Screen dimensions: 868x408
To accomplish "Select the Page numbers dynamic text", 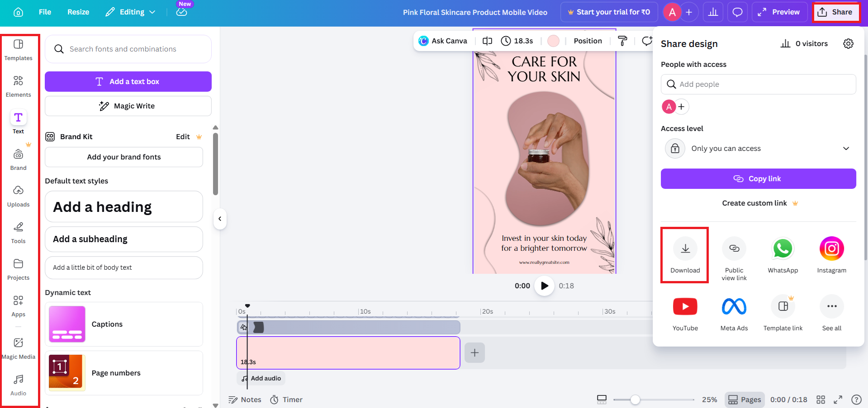I will [x=124, y=373].
